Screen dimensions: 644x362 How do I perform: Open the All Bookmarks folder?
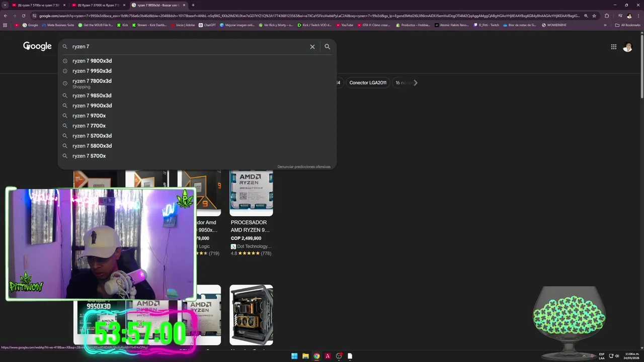click(x=627, y=25)
